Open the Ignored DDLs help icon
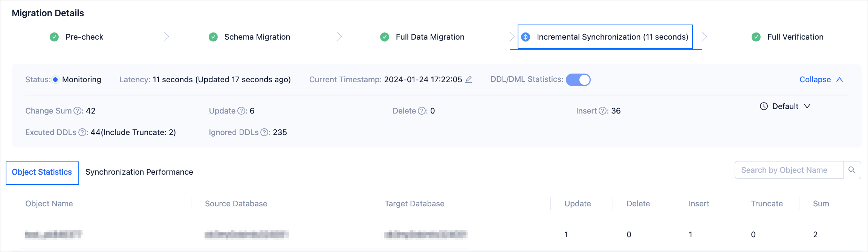This screenshot has height=252, width=868. (264, 132)
